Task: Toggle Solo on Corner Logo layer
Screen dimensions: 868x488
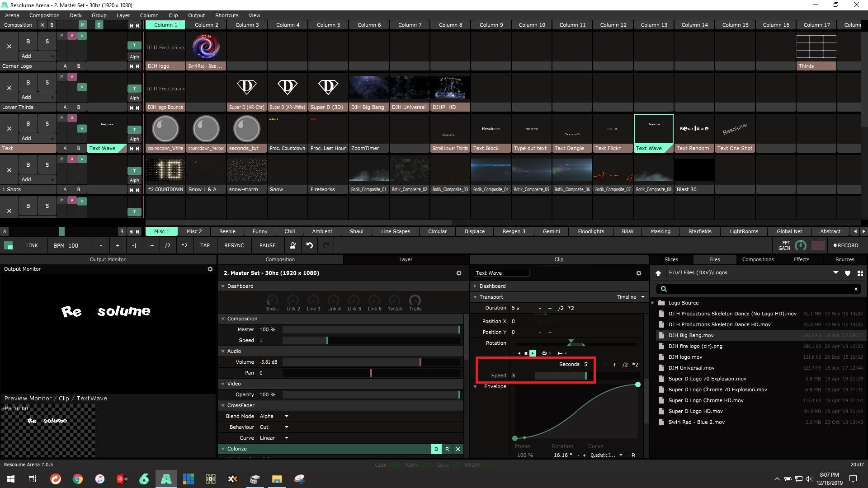Action: coord(47,42)
